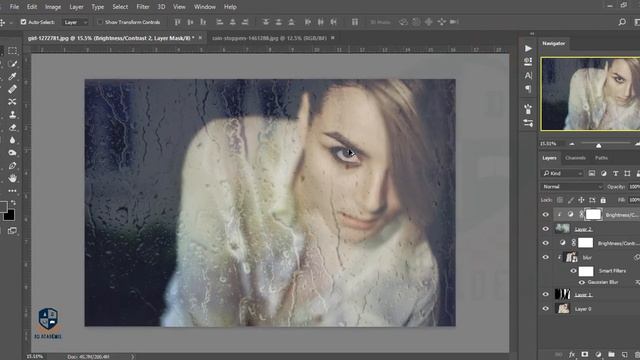640x360 pixels.
Task: Open the Character panel icon
Action: tap(528, 76)
